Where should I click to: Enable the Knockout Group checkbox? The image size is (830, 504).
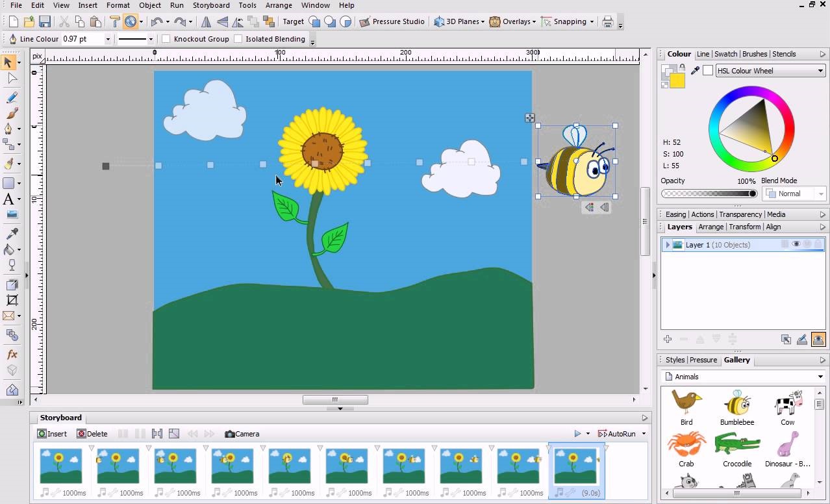coord(166,39)
